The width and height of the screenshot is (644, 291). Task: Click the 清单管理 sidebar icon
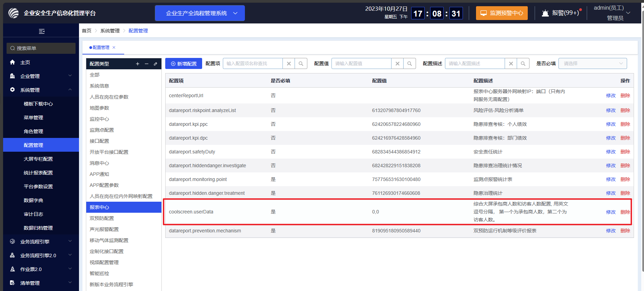tap(12, 283)
